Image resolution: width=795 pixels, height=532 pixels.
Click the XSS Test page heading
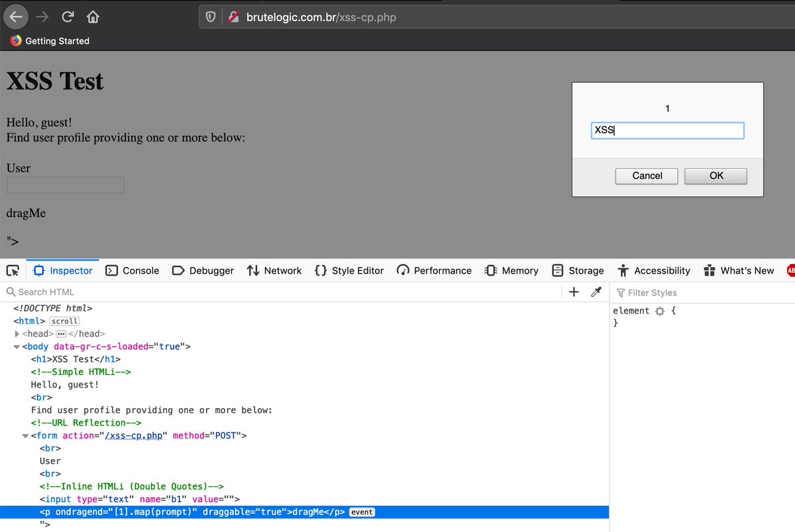click(x=55, y=81)
